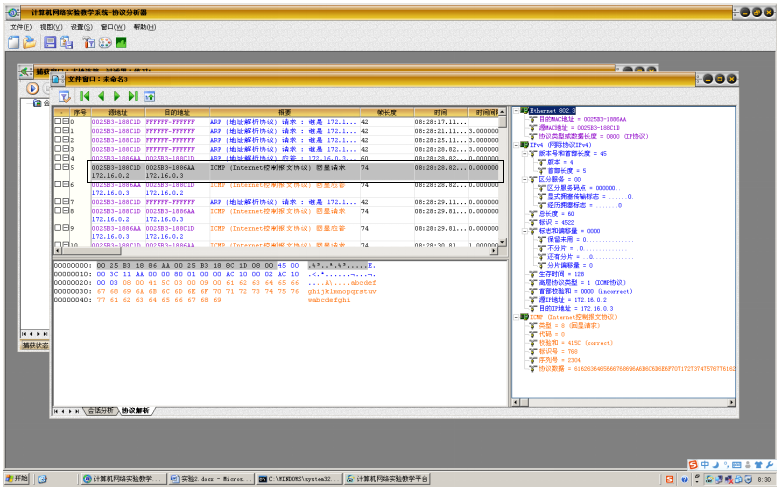Collapse the IPv4 tree node
The height and width of the screenshot is (488, 777).
pyautogui.click(x=516, y=145)
